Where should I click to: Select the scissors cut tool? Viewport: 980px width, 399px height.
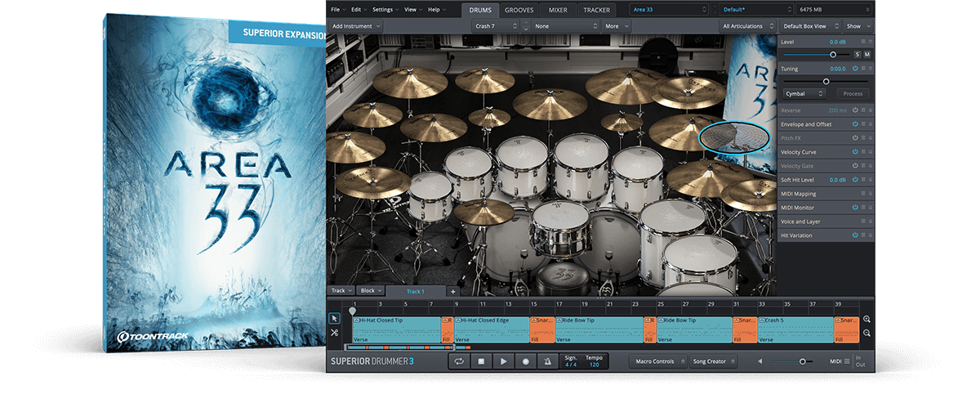(x=334, y=333)
